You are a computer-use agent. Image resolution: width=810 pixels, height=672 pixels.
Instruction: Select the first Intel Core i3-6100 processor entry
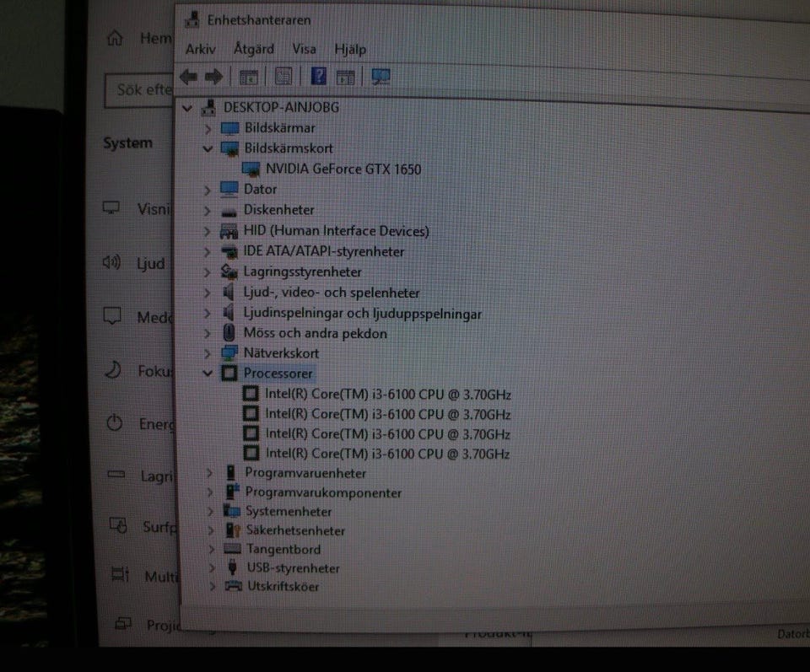click(x=388, y=395)
